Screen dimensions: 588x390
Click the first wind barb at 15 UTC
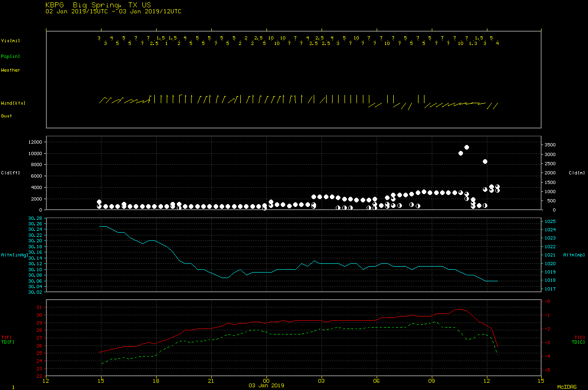click(102, 100)
